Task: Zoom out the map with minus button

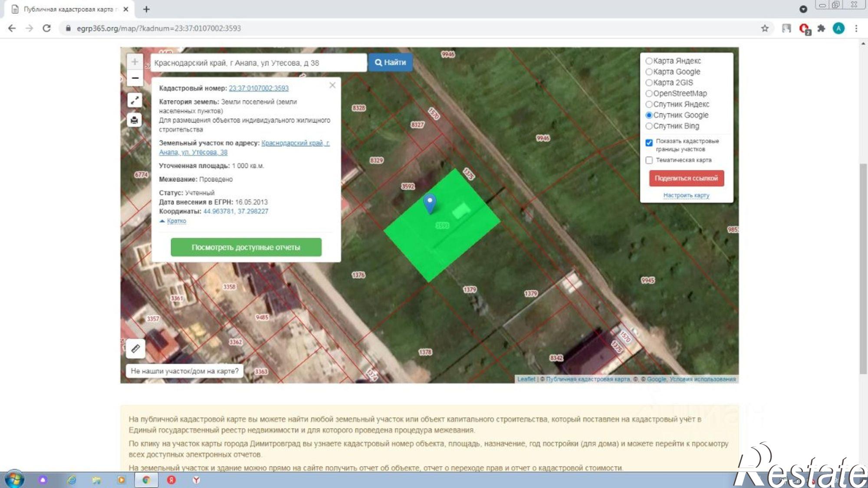Action: (x=135, y=78)
